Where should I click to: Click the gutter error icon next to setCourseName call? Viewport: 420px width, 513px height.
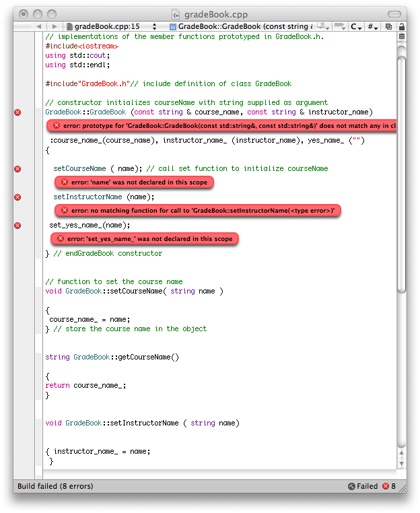pos(17,169)
